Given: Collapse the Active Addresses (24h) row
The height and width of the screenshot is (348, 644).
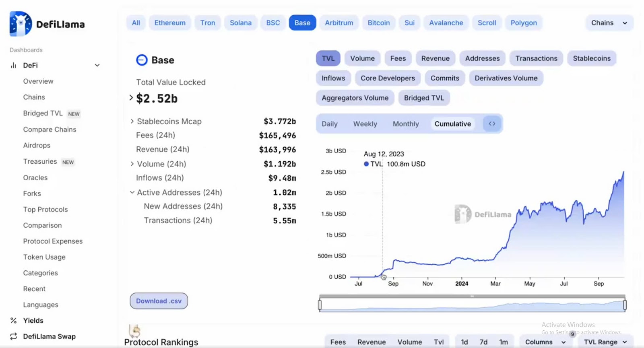Looking at the screenshot, I should (x=132, y=192).
